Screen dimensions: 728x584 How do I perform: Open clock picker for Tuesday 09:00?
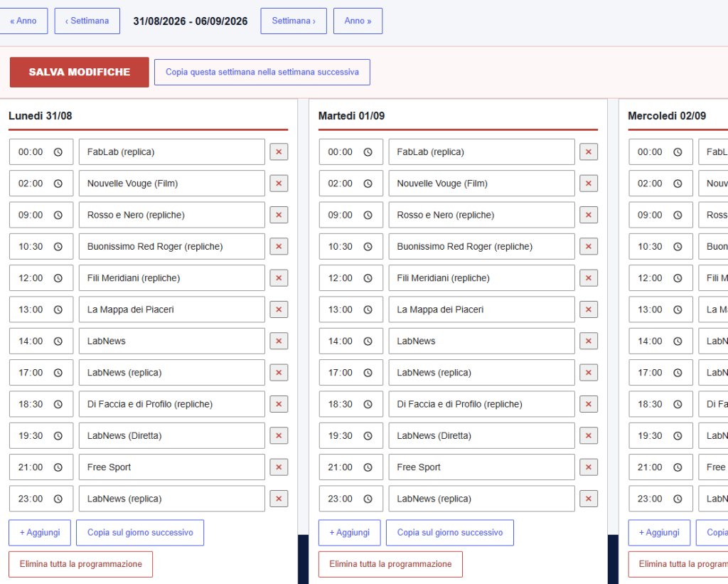(x=368, y=215)
